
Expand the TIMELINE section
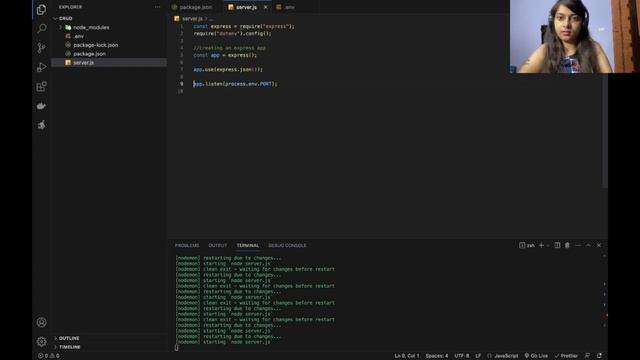tap(109, 347)
